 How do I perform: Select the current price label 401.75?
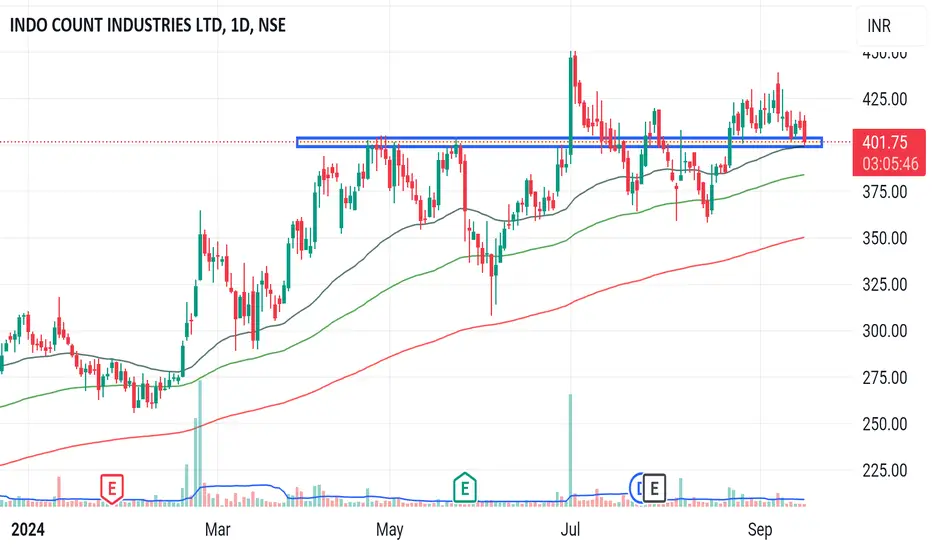tap(885, 143)
